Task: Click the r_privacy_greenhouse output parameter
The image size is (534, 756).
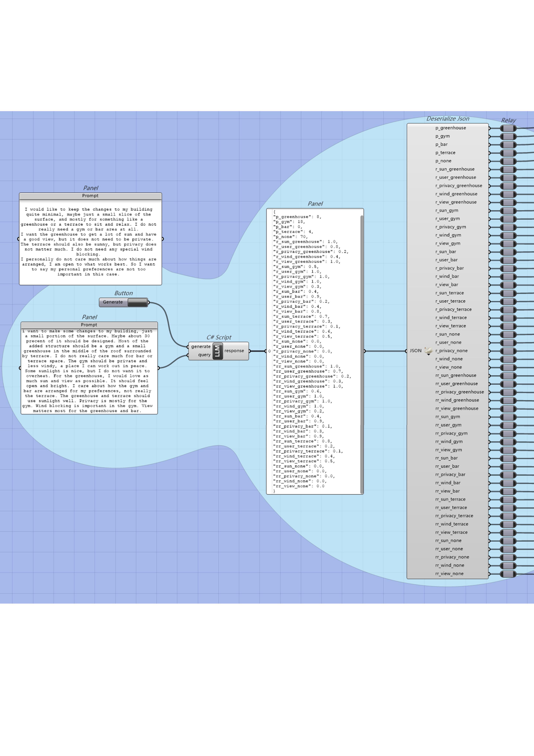Action: click(459, 186)
